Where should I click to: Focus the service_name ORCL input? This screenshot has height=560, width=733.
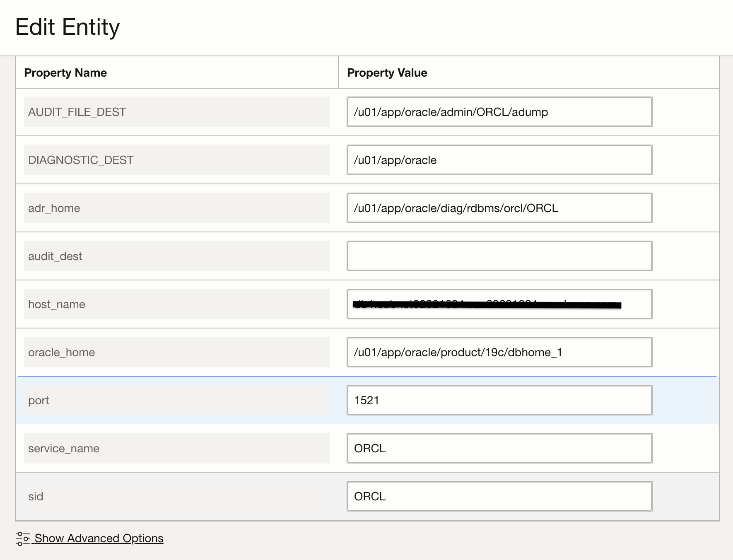click(x=499, y=448)
